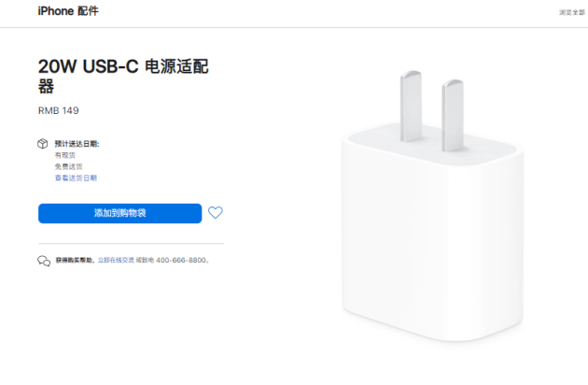Click the 或致电 text before phone number

click(145, 260)
